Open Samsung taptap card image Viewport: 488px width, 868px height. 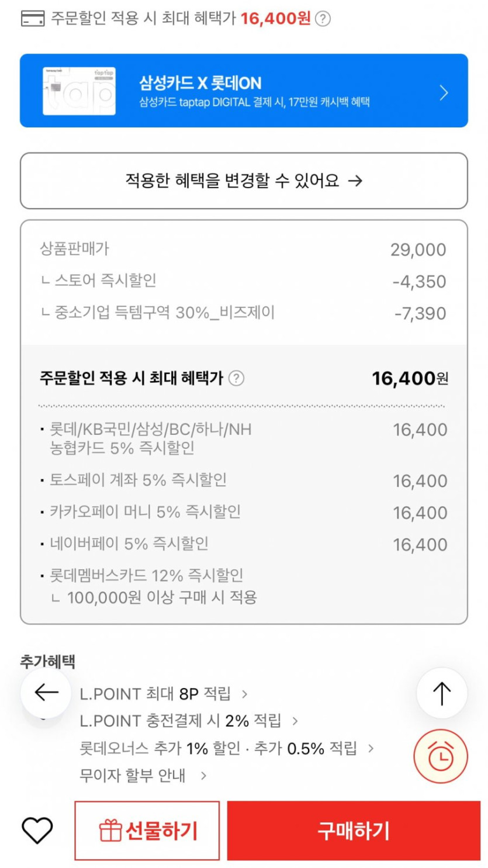[79, 91]
